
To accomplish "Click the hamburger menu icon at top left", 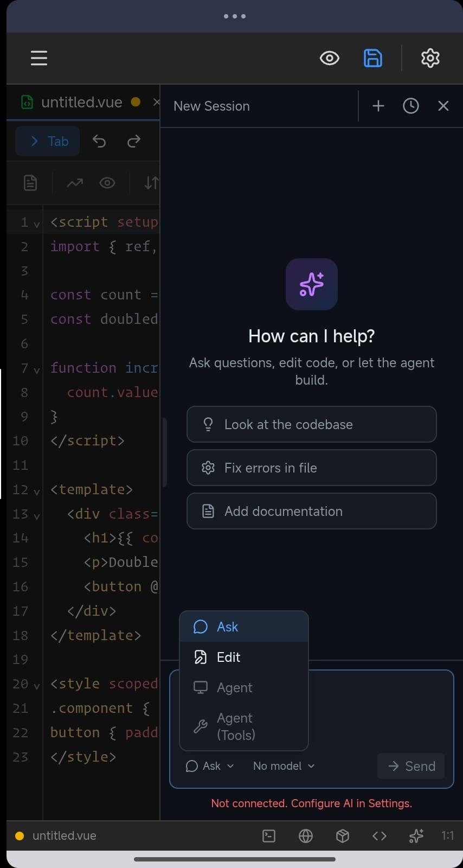I will click(x=39, y=58).
